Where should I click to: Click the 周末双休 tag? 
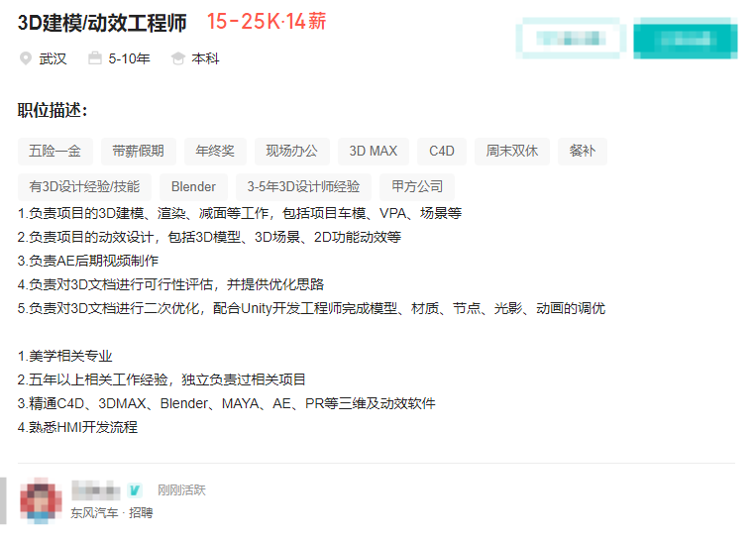[x=512, y=151]
